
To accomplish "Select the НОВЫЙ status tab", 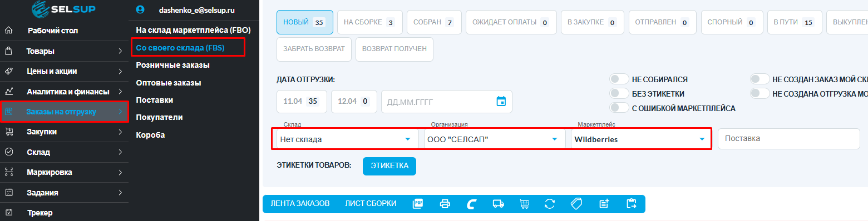I will pos(305,22).
